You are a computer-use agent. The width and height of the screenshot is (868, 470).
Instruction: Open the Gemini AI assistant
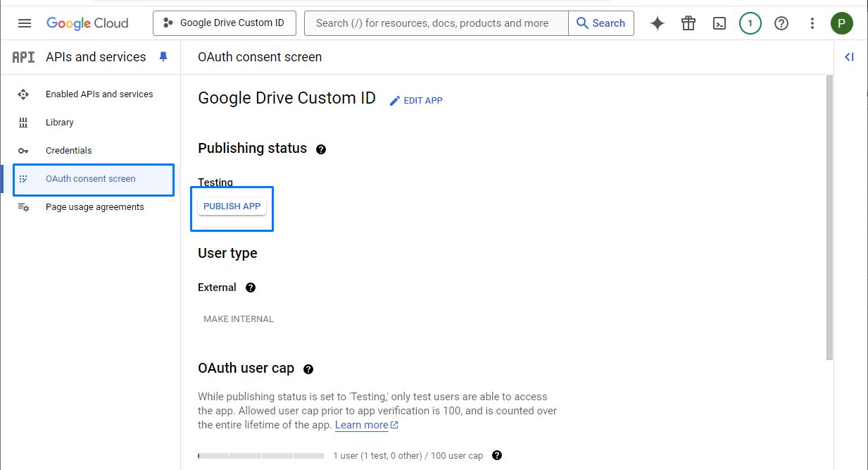pos(657,23)
